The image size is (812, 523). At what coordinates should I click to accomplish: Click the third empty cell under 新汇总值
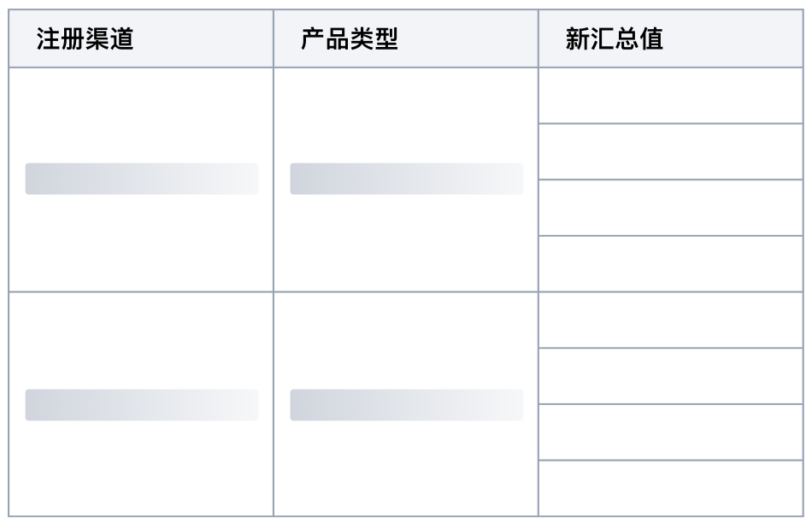671,208
